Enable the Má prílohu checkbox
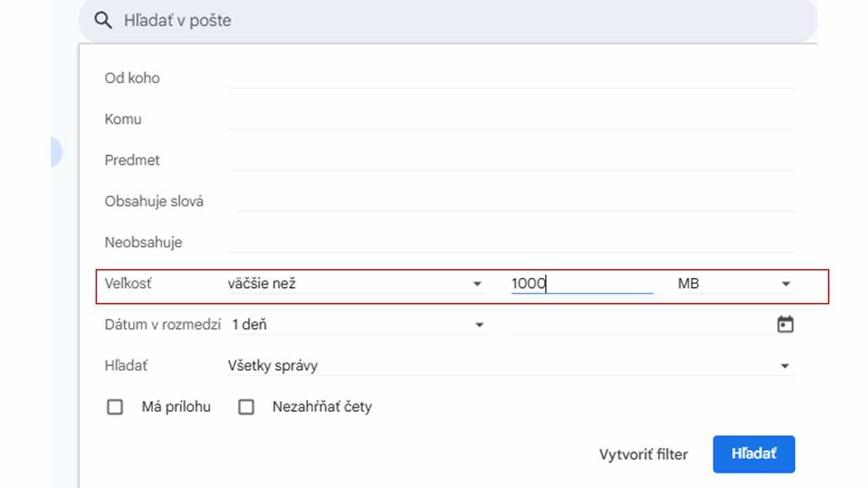Screen dimensions: 868x488 click(x=115, y=407)
